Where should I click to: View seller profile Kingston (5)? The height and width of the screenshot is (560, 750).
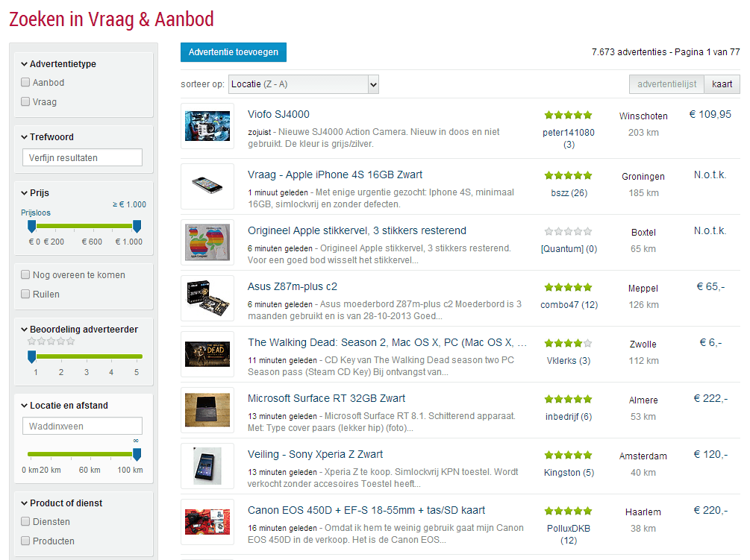569,473
